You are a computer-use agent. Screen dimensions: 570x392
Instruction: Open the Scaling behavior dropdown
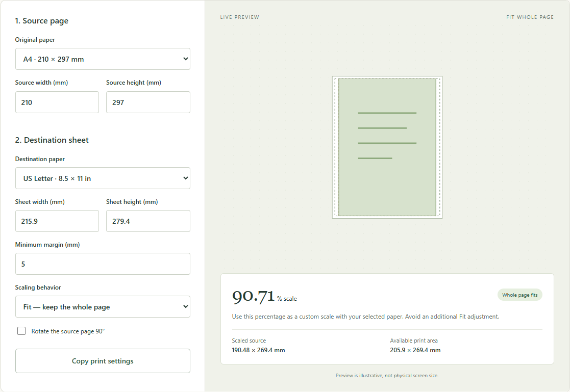pyautogui.click(x=103, y=307)
